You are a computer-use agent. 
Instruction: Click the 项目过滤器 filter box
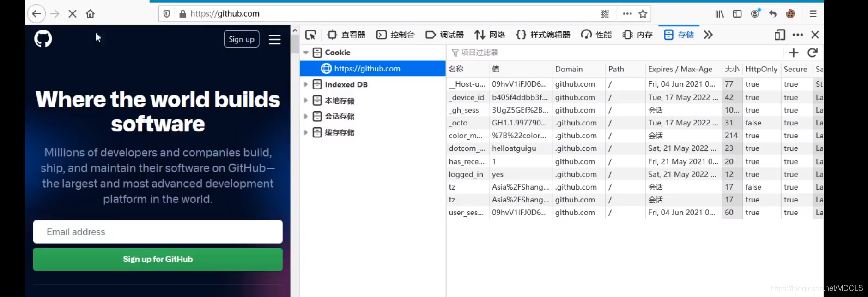[x=614, y=53]
